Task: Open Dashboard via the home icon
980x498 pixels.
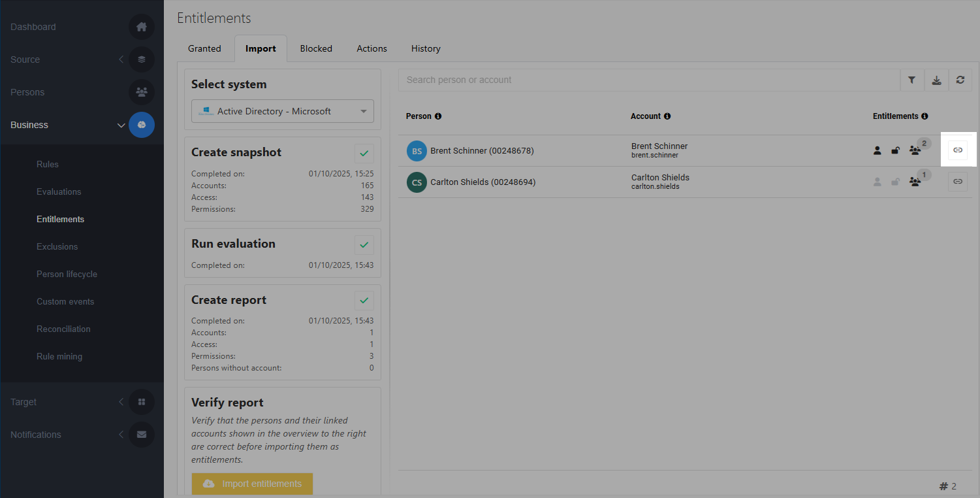Action: [x=142, y=27]
